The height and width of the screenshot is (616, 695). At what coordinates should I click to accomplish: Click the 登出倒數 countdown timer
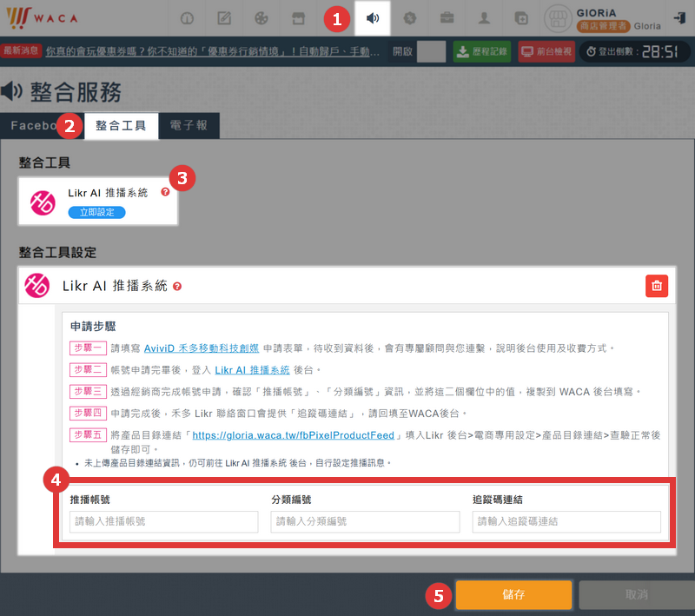pos(634,51)
